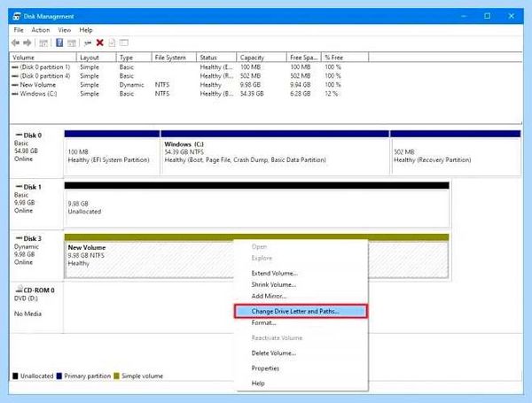Select the Windows (C:) 54.39 GB partition block
The image size is (532, 403).
pyautogui.click(x=275, y=153)
